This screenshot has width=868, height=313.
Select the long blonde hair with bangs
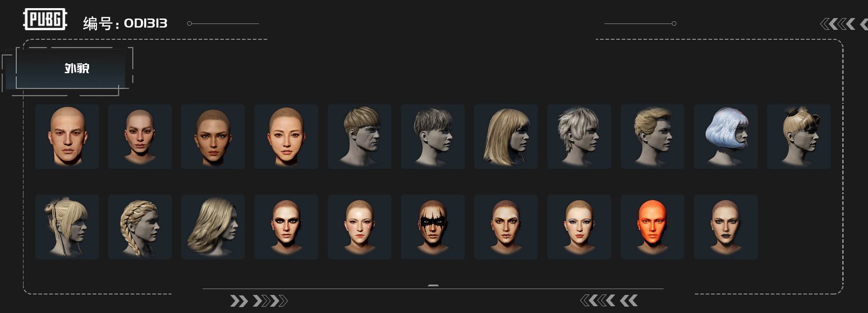[506, 136]
